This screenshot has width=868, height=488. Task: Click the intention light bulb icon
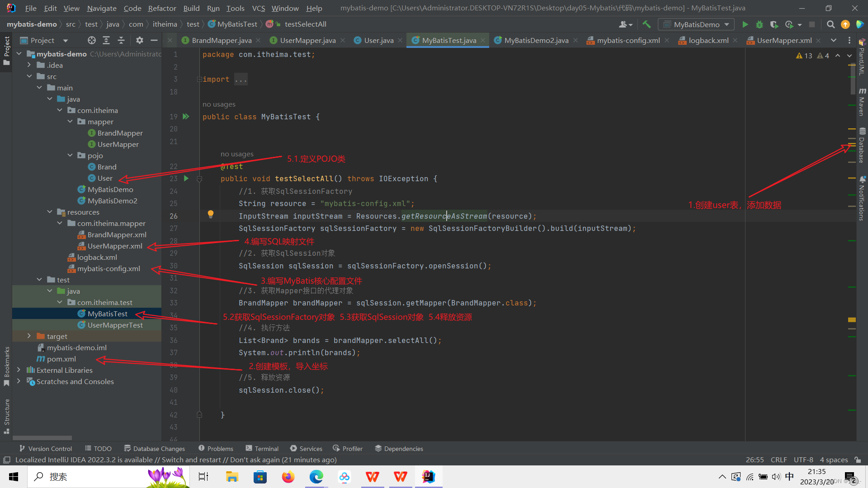point(210,214)
